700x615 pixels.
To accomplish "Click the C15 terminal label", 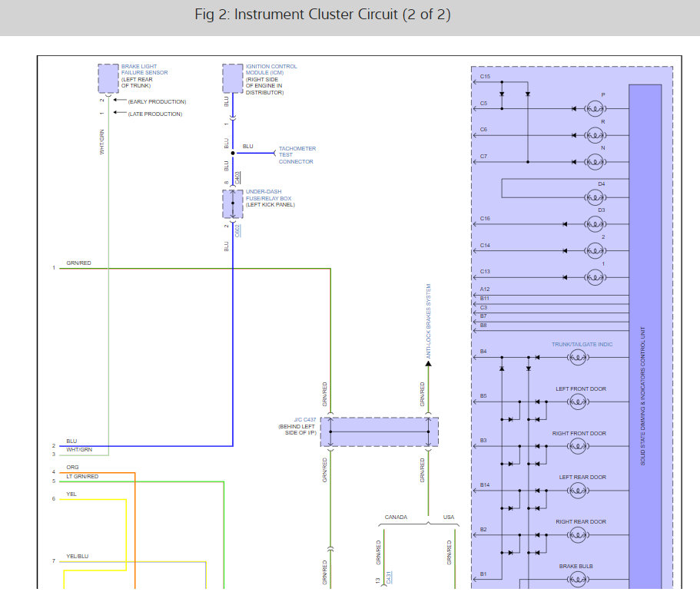I will tap(485, 76).
